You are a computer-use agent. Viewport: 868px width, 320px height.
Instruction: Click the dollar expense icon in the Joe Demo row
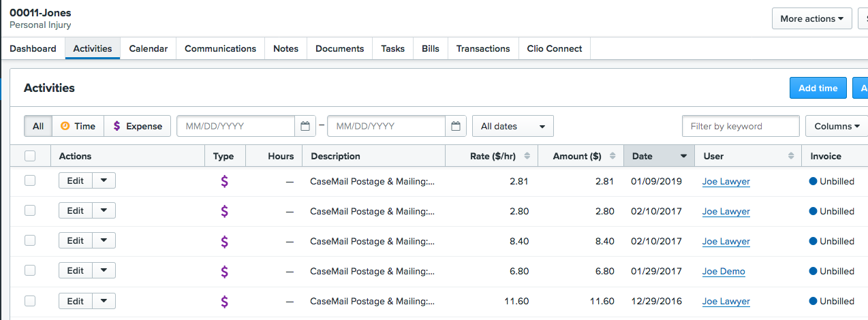tap(224, 271)
